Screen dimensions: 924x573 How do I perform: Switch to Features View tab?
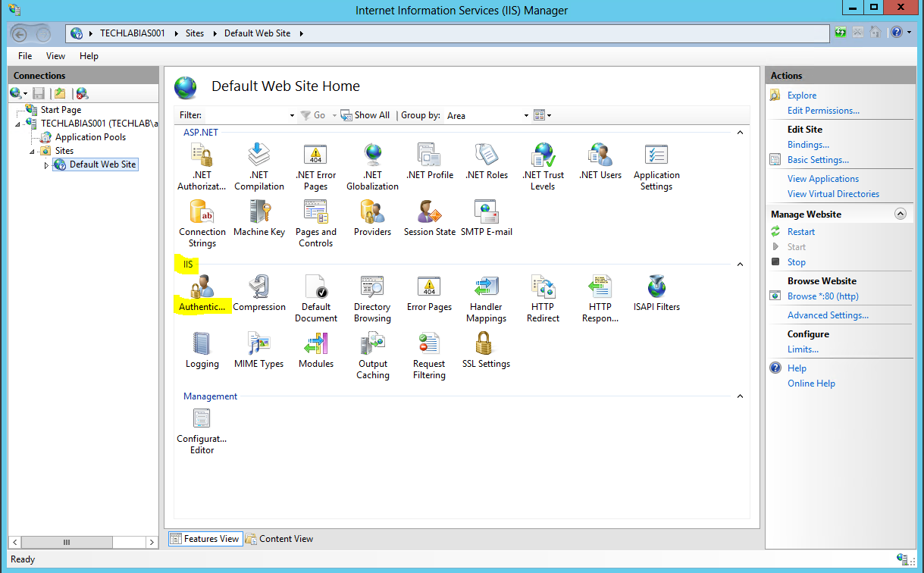(205, 539)
